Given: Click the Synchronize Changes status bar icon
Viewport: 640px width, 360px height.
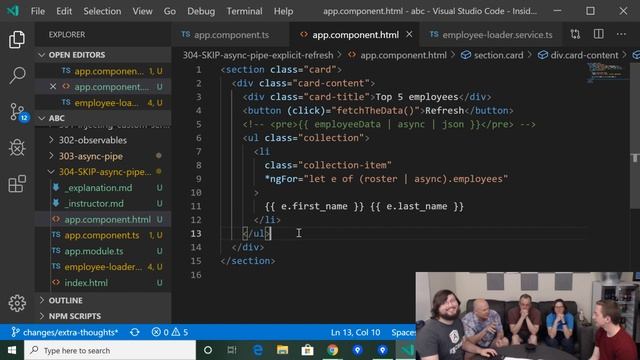Looking at the screenshot, I should (x=135, y=332).
